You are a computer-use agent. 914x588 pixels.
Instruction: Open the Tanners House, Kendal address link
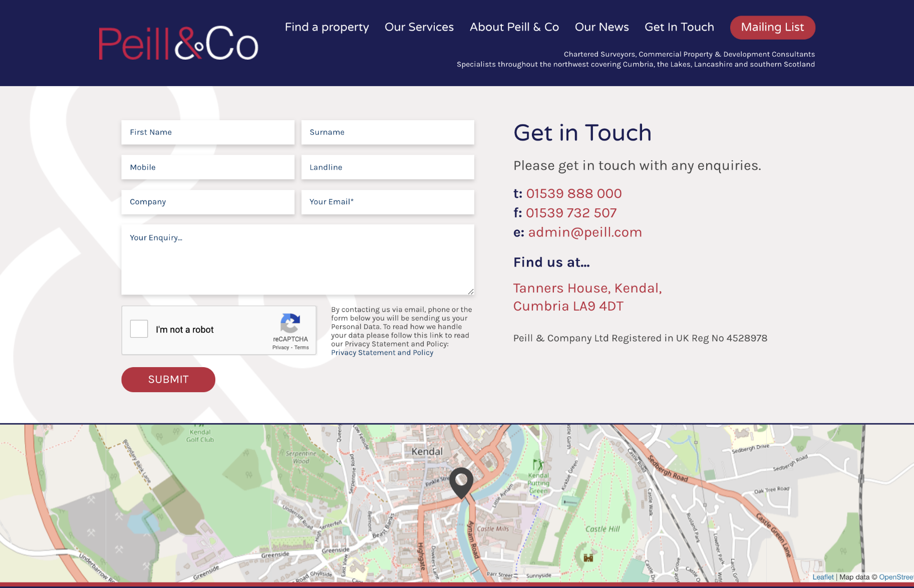(x=587, y=297)
